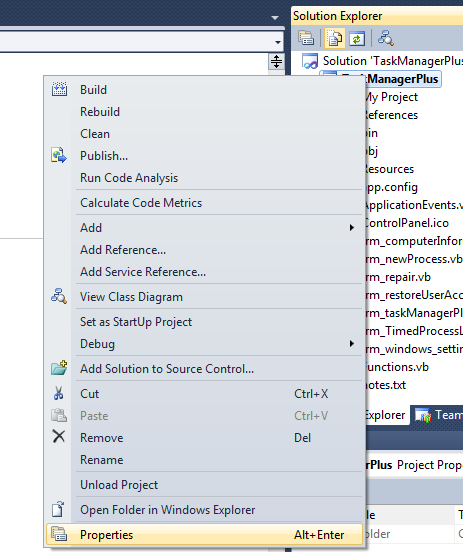
Task: Choose Unload Project menu entry
Action: [119, 485]
